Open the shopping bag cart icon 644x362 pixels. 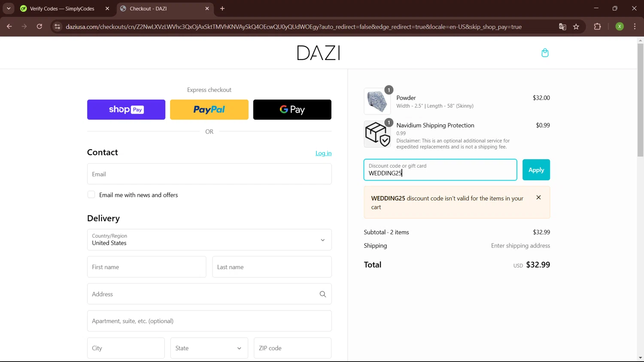click(x=545, y=53)
